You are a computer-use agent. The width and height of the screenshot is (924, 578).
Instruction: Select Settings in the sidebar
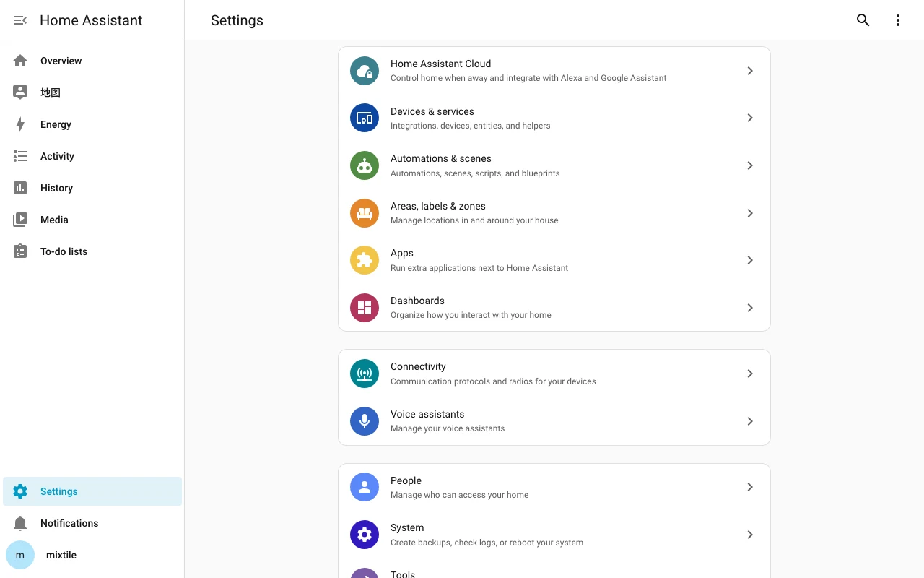[92, 491]
